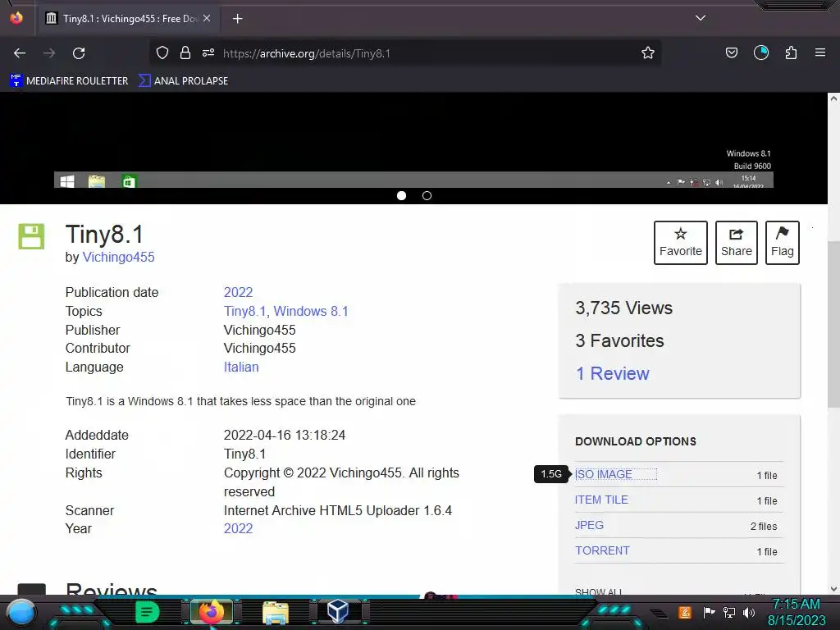Open the network tray icon
This screenshot has height=630, width=840.
click(729, 612)
